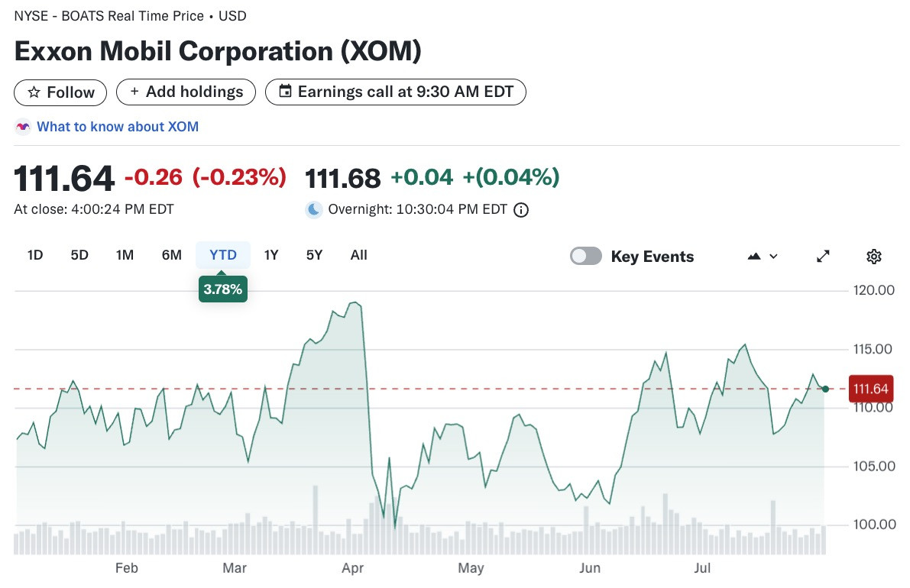Click the star icon in the Follow button
910x588 pixels.
pos(34,92)
